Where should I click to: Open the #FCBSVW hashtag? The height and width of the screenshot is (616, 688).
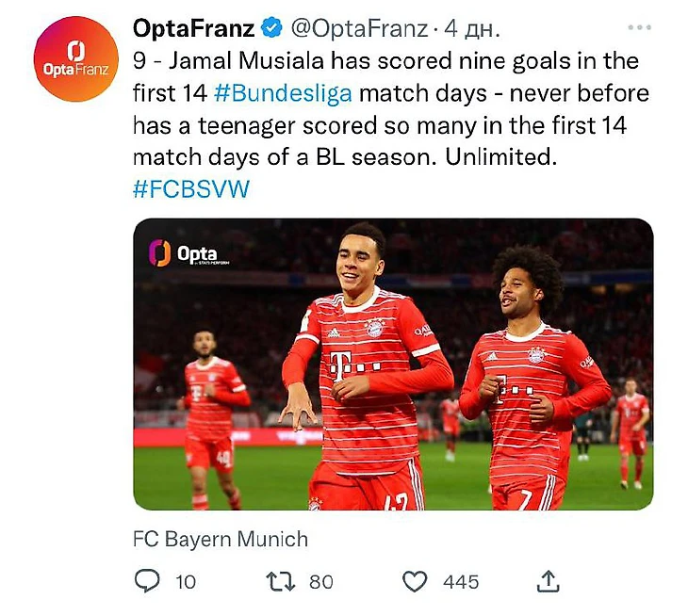tap(191, 188)
